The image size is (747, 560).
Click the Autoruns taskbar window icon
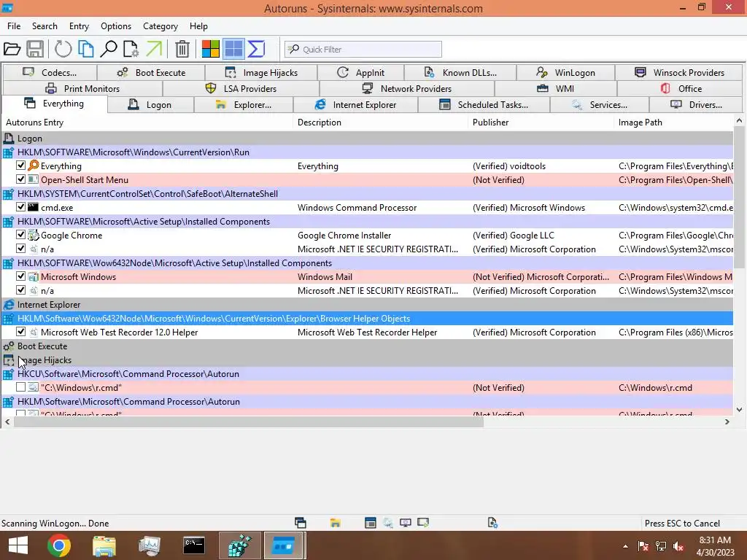click(284, 545)
